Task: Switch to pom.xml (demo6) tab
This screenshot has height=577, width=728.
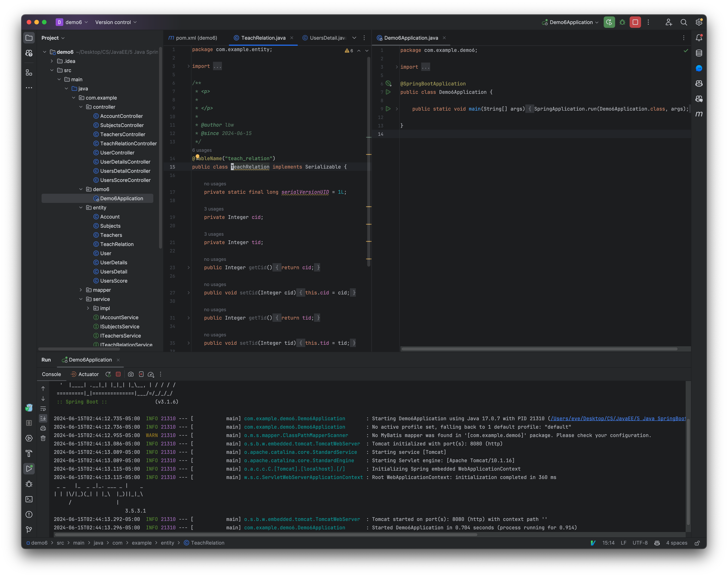Action: point(193,38)
